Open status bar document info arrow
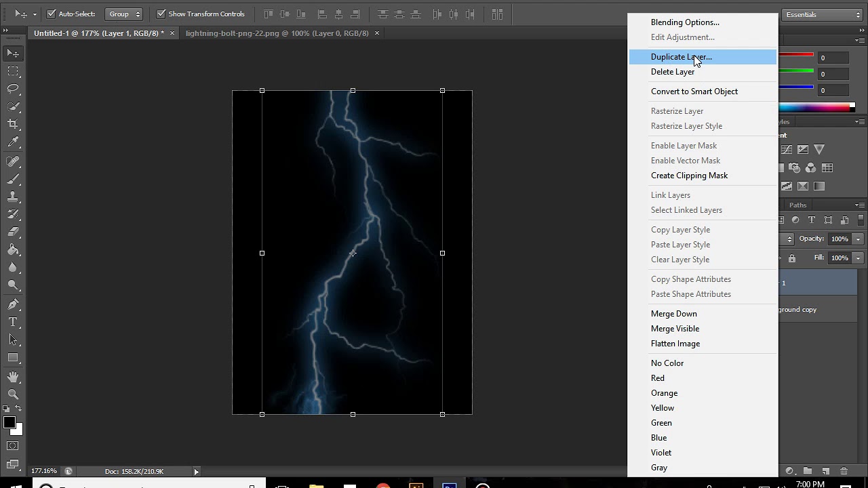868x488 pixels. coord(197,471)
